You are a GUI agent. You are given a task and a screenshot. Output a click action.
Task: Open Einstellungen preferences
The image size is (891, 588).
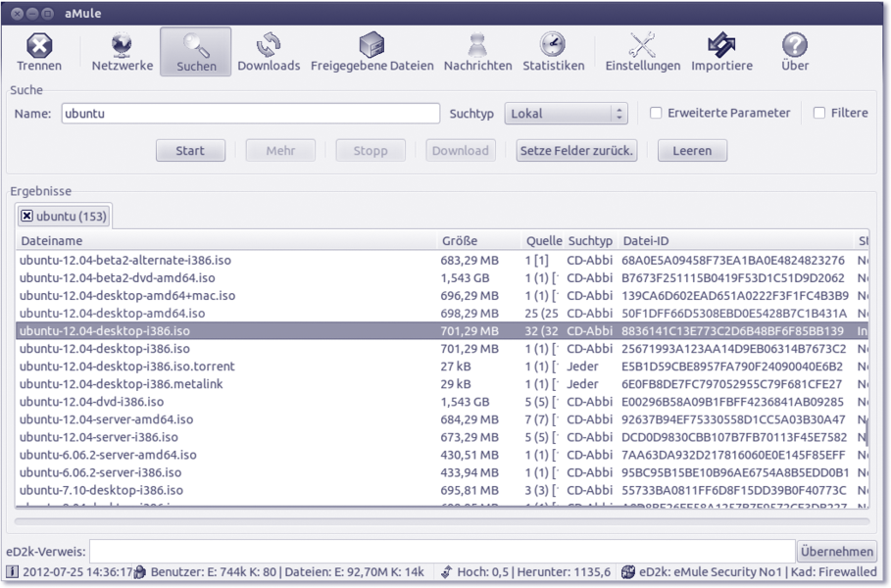click(642, 52)
